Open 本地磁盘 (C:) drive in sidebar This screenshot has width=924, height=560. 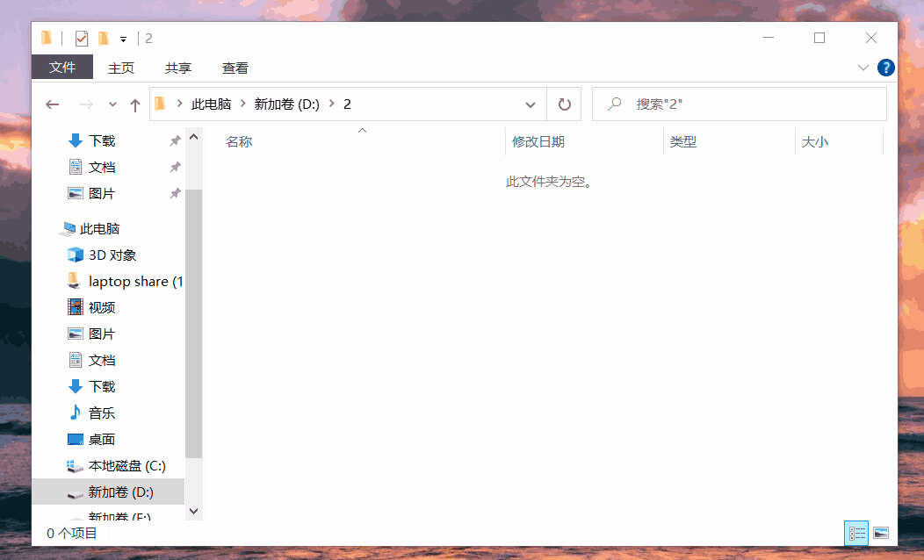(126, 466)
